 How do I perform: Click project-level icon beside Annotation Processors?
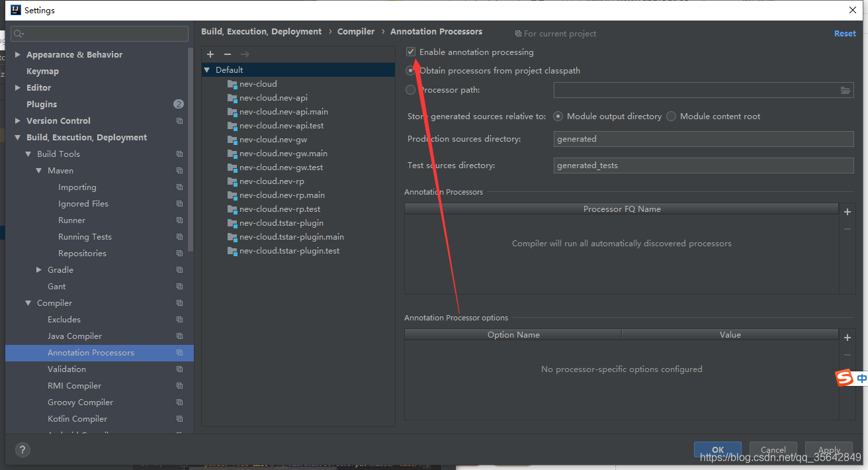pos(179,353)
